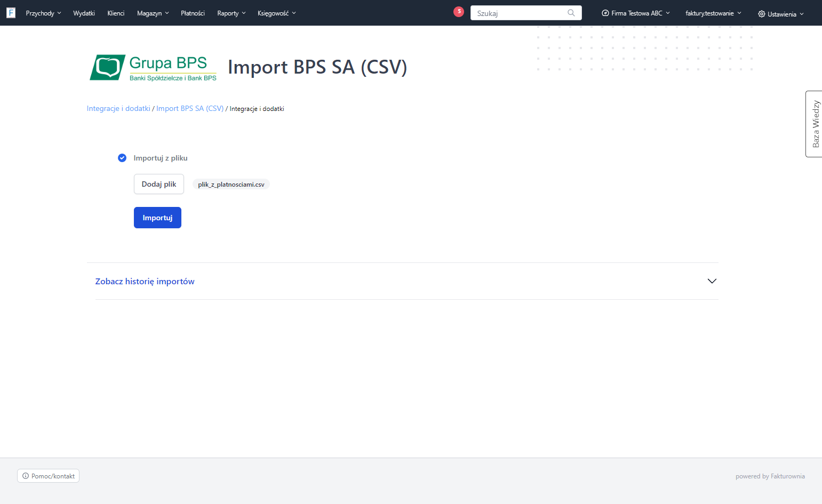This screenshot has height=504, width=822.
Task: Go to Klienci in top menu
Action: pyautogui.click(x=116, y=13)
